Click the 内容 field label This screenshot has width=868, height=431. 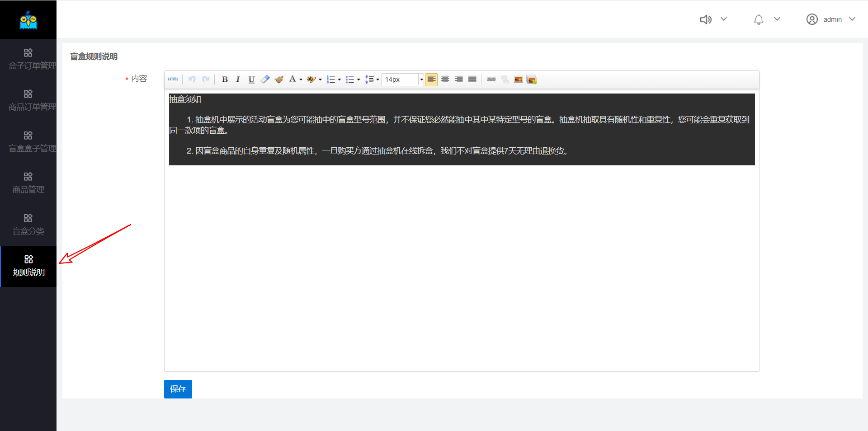pos(139,79)
